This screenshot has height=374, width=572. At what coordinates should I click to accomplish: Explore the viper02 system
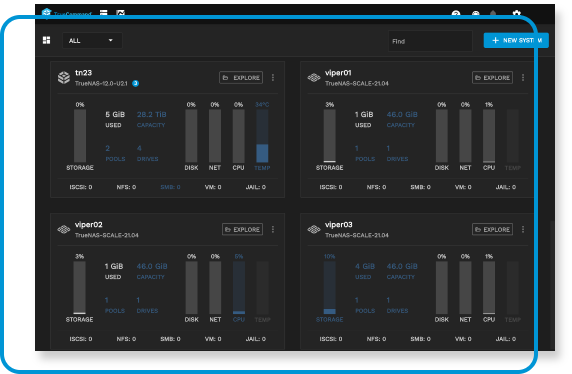243,229
